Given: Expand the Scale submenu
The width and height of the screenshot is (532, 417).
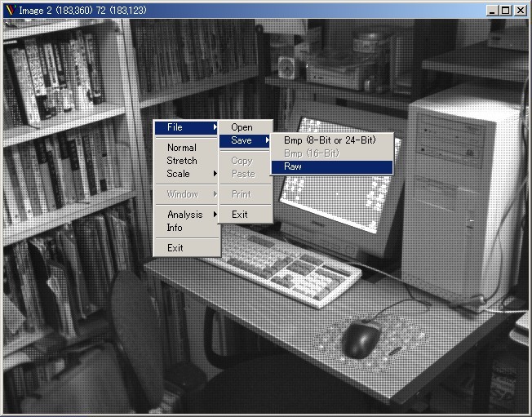Looking at the screenshot, I should (x=186, y=174).
